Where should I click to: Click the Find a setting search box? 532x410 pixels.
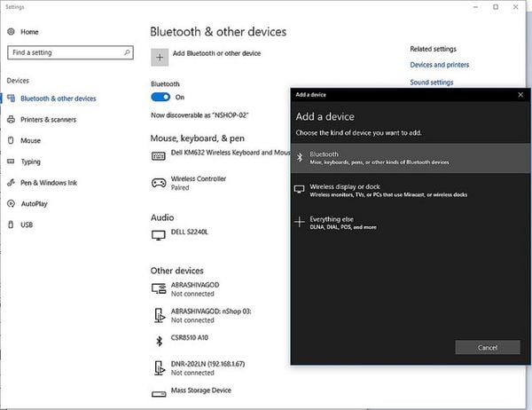[x=70, y=52]
